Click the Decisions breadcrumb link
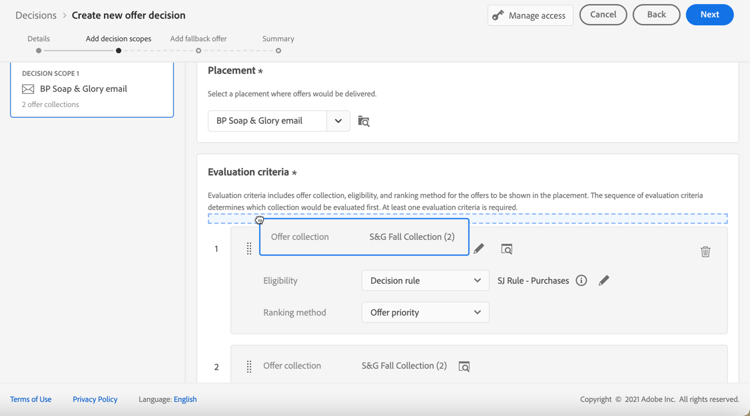750x416 pixels. click(x=36, y=15)
